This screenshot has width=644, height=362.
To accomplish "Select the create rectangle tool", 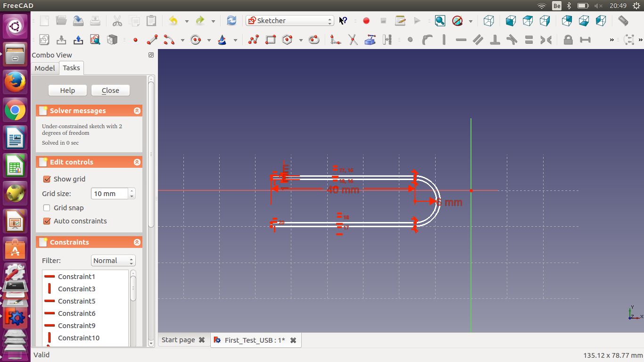I will pyautogui.click(x=271, y=40).
